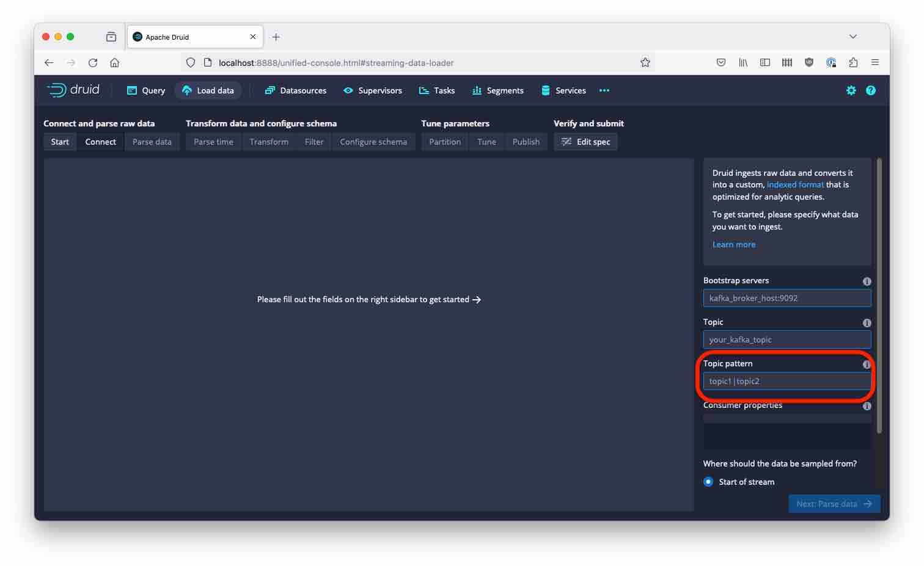This screenshot has width=924, height=566.
Task: Click the Druid logo
Action: [x=73, y=90]
